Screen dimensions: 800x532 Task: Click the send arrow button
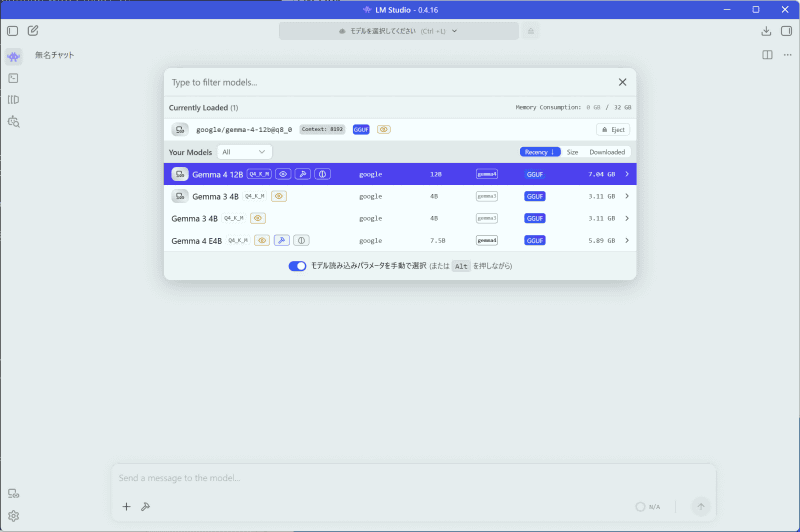click(x=701, y=506)
